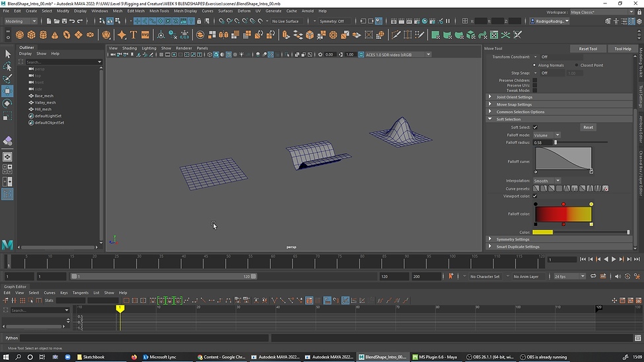644x362 pixels.
Task: Enable the Preserve Children checkbox
Action: tap(535, 81)
